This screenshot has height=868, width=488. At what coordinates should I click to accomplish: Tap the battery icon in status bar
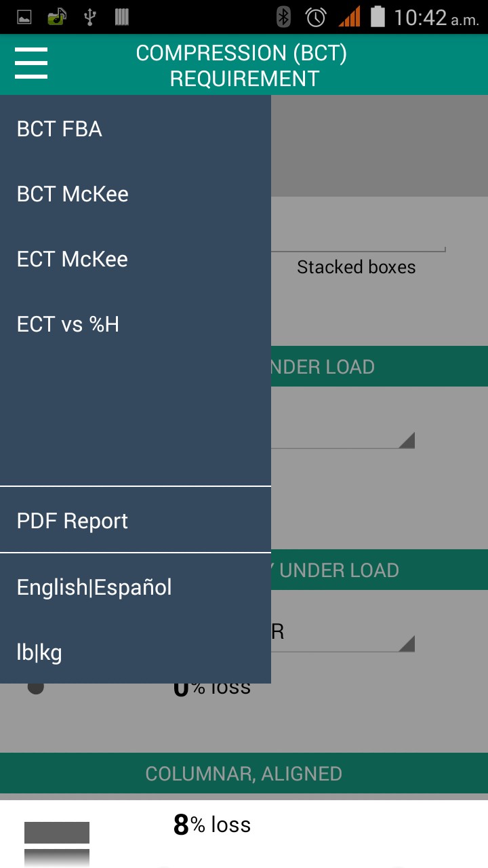tap(378, 17)
